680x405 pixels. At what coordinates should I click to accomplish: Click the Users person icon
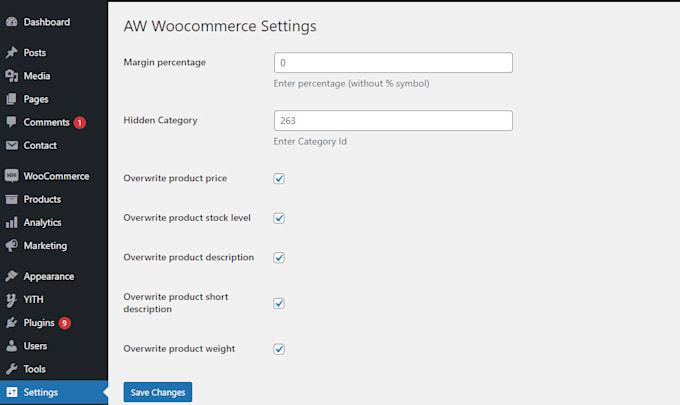12,346
